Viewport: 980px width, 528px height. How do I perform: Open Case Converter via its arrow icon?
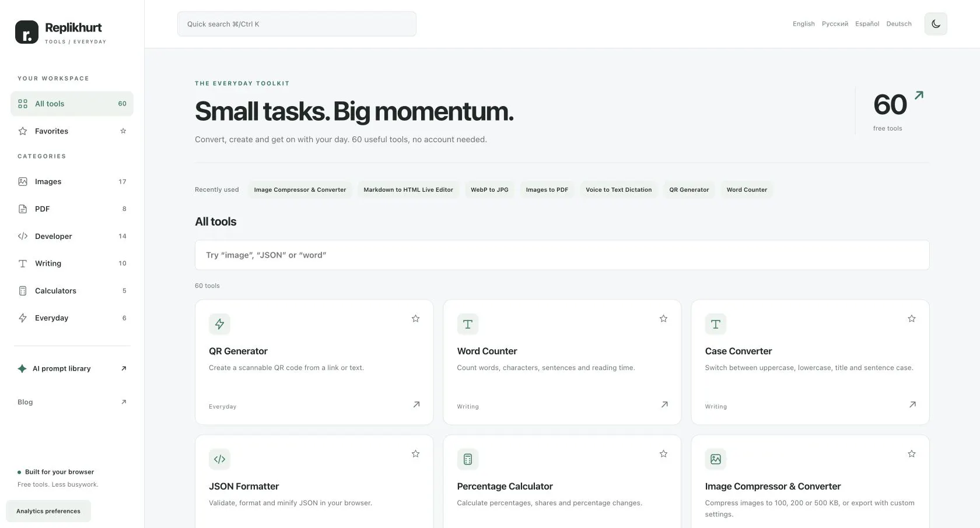point(912,404)
